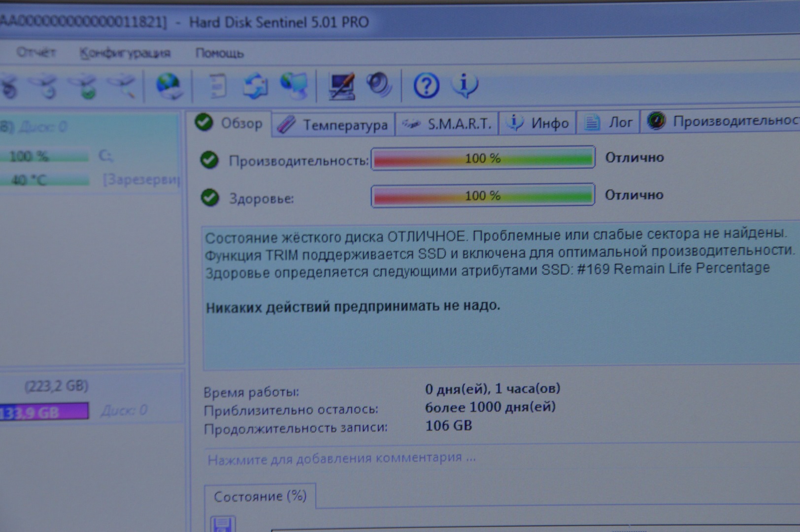Open the monitor with pen test icon
Image resolution: width=800 pixels, height=532 pixels.
coord(341,86)
